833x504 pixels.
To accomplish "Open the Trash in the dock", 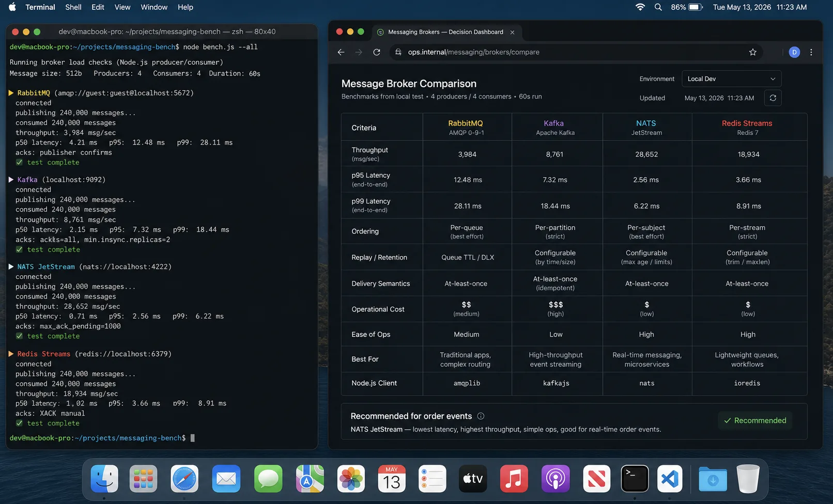I will [x=748, y=478].
